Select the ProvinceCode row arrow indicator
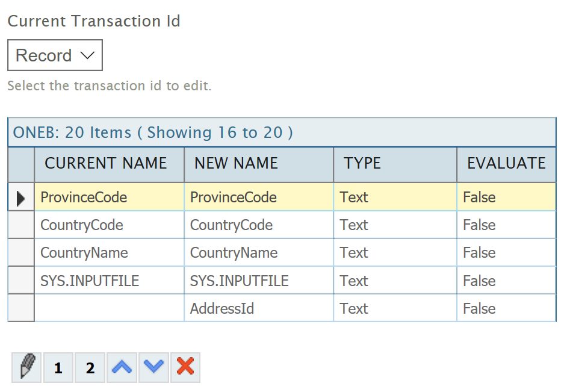This screenshot has width=573, height=392. tap(21, 198)
